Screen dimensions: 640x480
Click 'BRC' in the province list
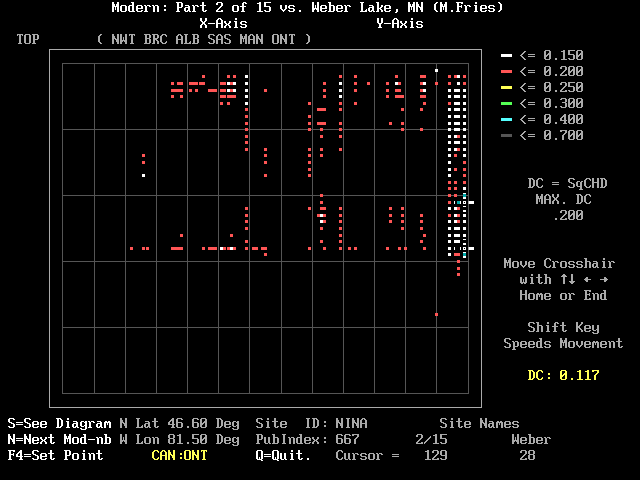pos(155,40)
